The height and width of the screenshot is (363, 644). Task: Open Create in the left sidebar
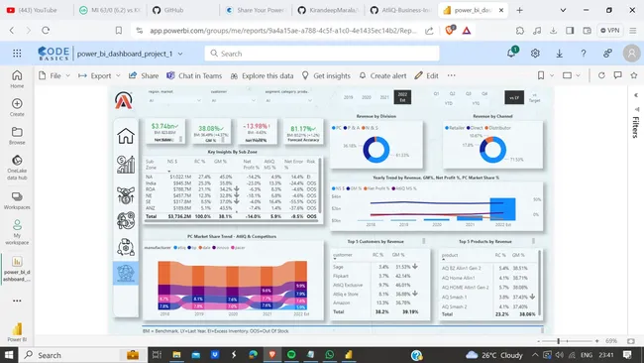[17, 107]
